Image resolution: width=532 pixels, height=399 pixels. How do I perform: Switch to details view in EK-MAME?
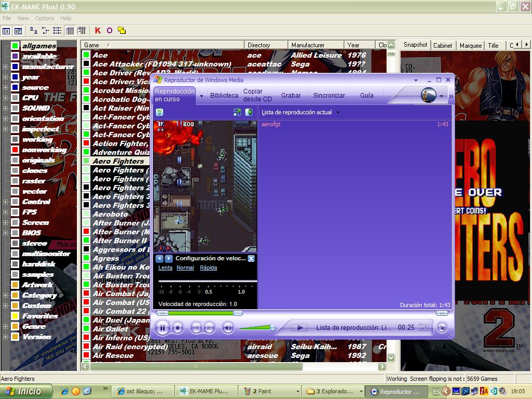click(x=70, y=31)
